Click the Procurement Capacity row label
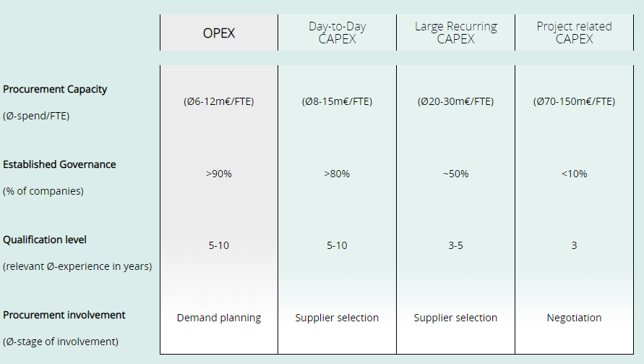This screenshot has width=644, height=364. [55, 89]
